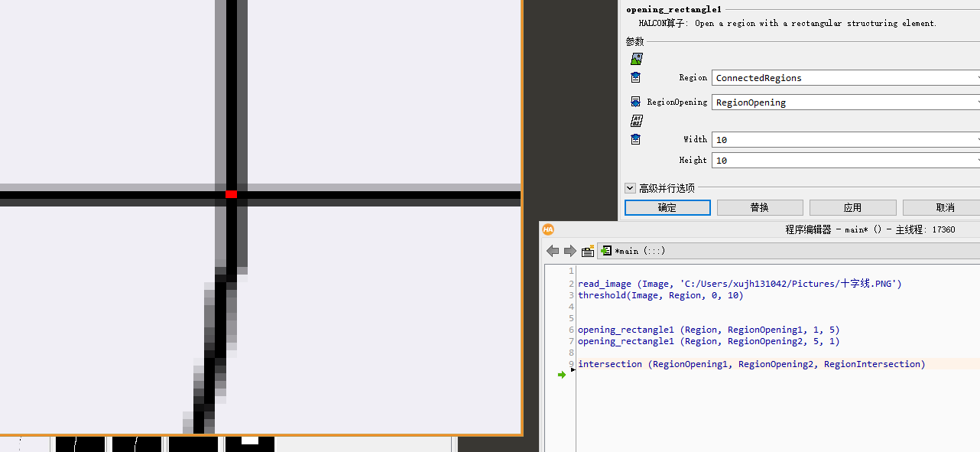Click the first variable thumbnail below the image
Image resolution: width=980 pixels, height=452 pixels.
pyautogui.click(x=24, y=444)
